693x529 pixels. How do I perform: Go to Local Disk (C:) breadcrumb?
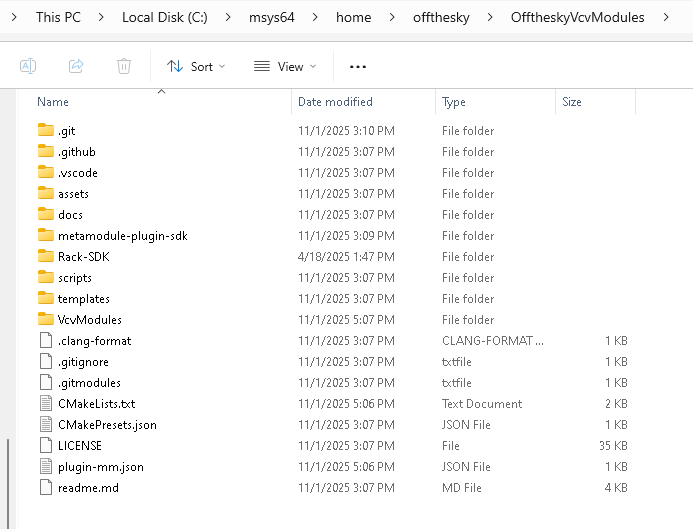pyautogui.click(x=162, y=17)
